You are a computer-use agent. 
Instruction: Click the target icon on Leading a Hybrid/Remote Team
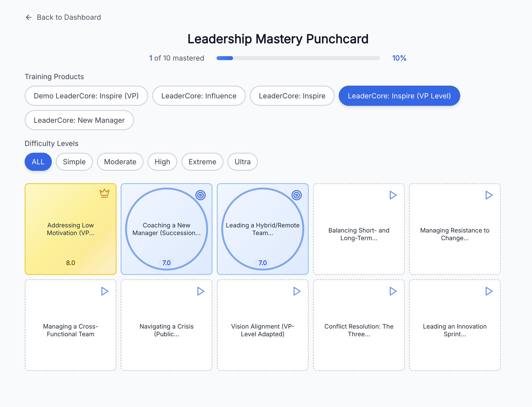[x=296, y=195]
